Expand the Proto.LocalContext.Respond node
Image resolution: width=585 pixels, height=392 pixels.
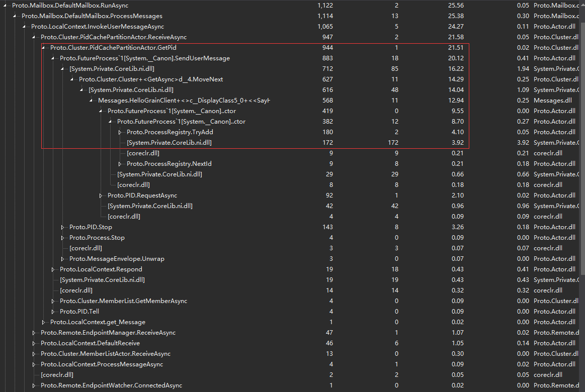pos(52,269)
